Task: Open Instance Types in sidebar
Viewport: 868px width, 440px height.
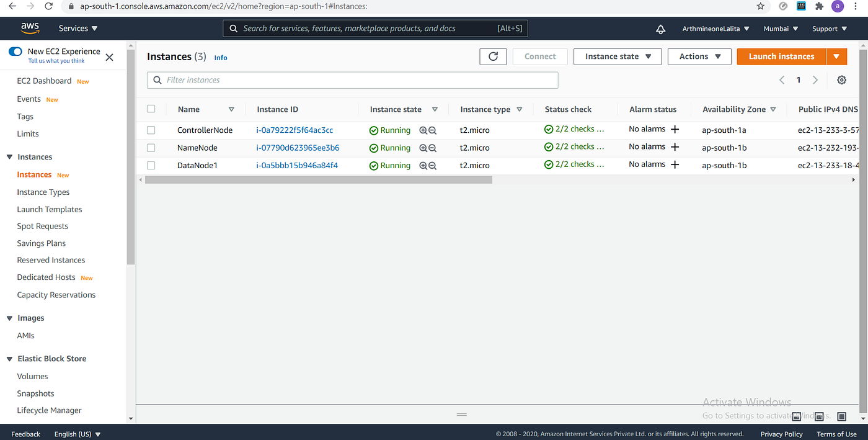Action: pyautogui.click(x=43, y=192)
